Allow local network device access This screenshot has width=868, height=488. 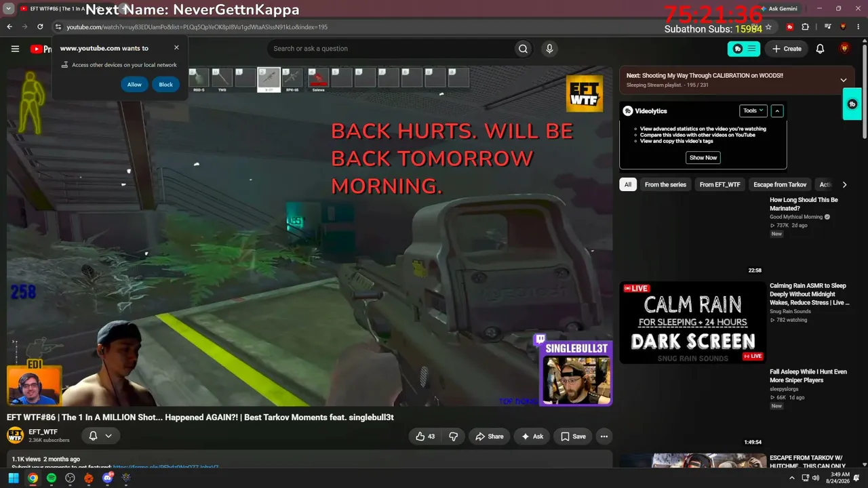coord(134,85)
